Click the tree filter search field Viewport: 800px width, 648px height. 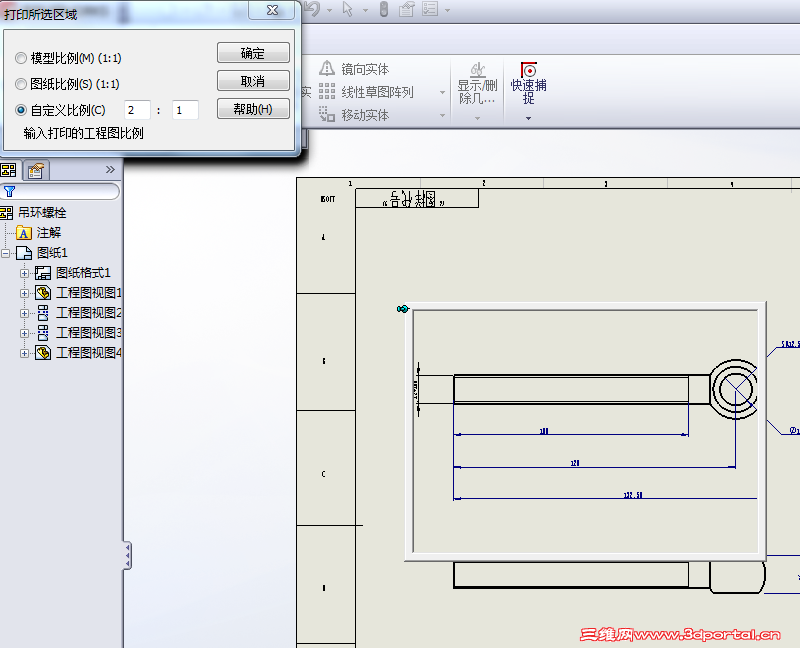pyautogui.click(x=60, y=191)
